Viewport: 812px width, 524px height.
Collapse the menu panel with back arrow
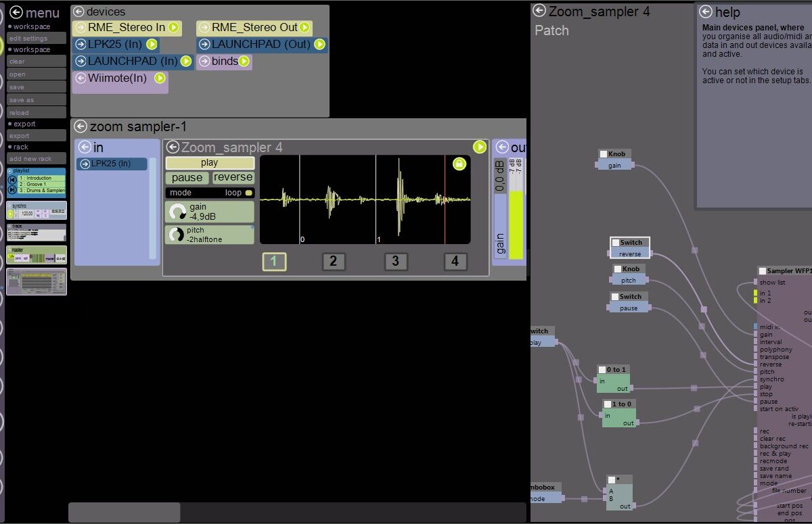pyautogui.click(x=16, y=12)
